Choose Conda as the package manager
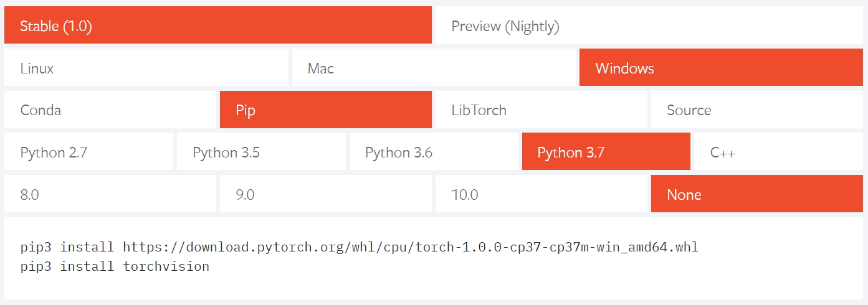 click(110, 110)
